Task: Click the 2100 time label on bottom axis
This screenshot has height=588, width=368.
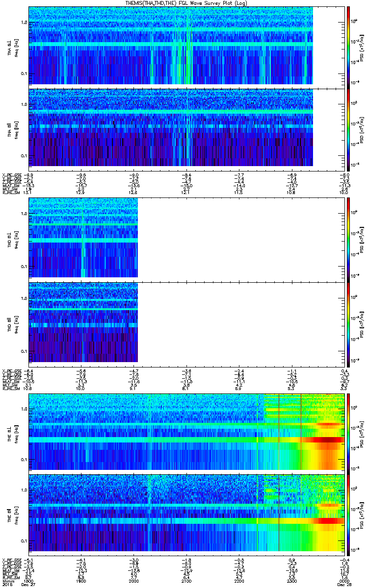Action: point(186,581)
